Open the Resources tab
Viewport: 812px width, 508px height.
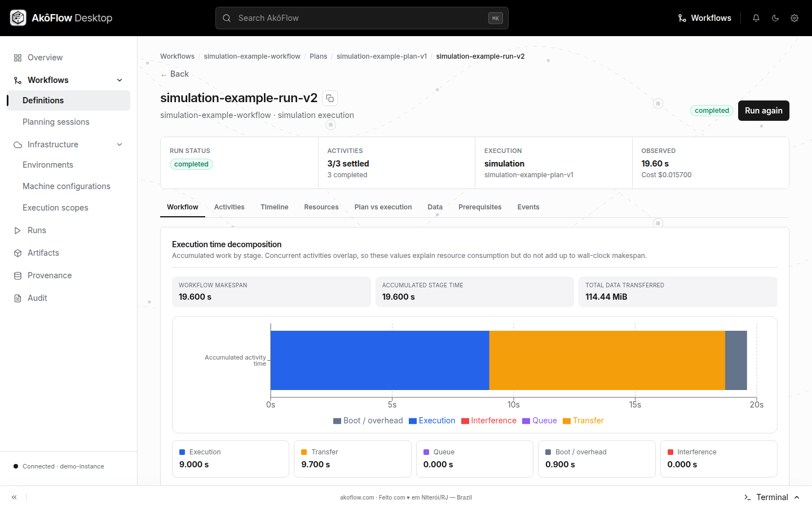coord(321,207)
